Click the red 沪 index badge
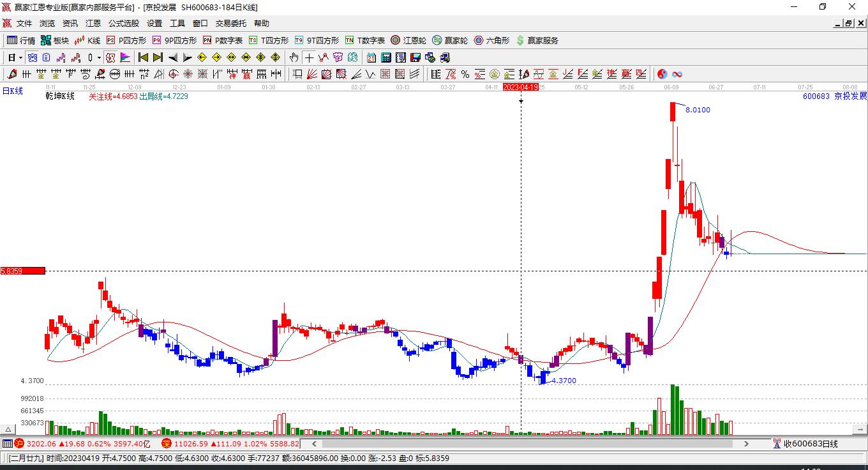This screenshot has width=868, height=470. click(x=20, y=444)
